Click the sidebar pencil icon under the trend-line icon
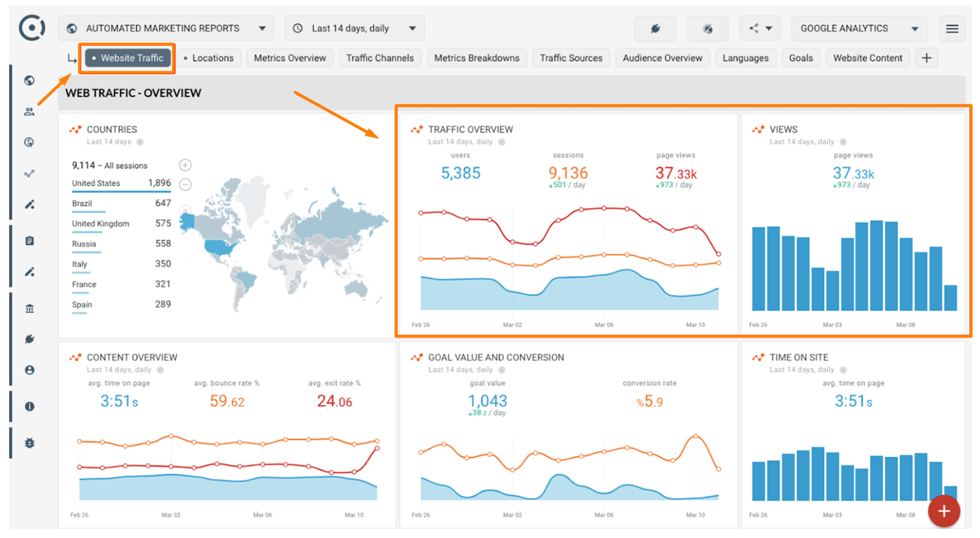This screenshot has height=538, width=980. coord(29,205)
